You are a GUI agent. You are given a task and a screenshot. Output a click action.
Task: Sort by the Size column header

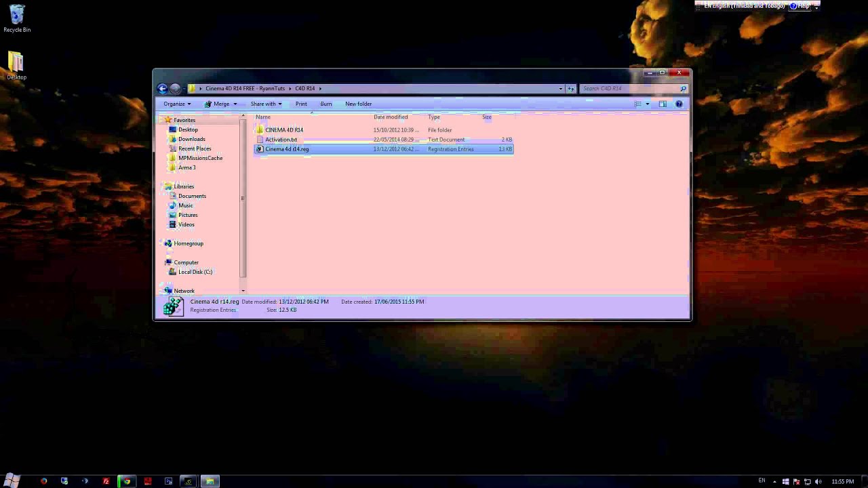coord(487,117)
